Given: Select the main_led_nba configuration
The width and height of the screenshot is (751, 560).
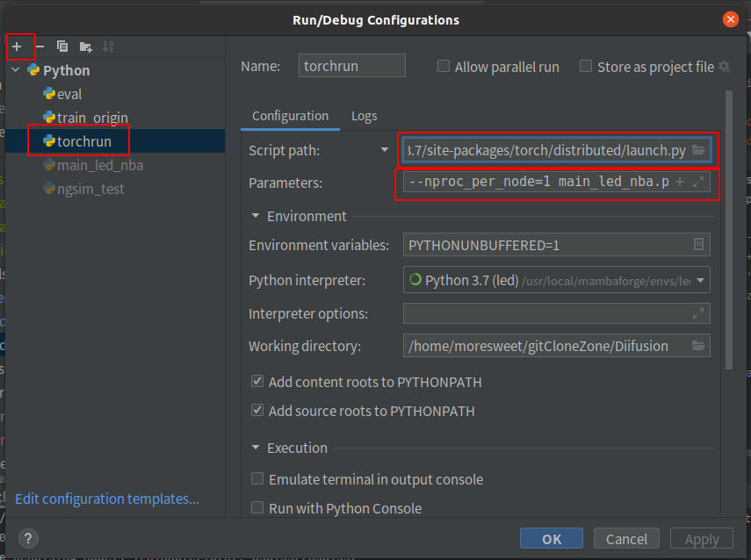Looking at the screenshot, I should 115,165.
